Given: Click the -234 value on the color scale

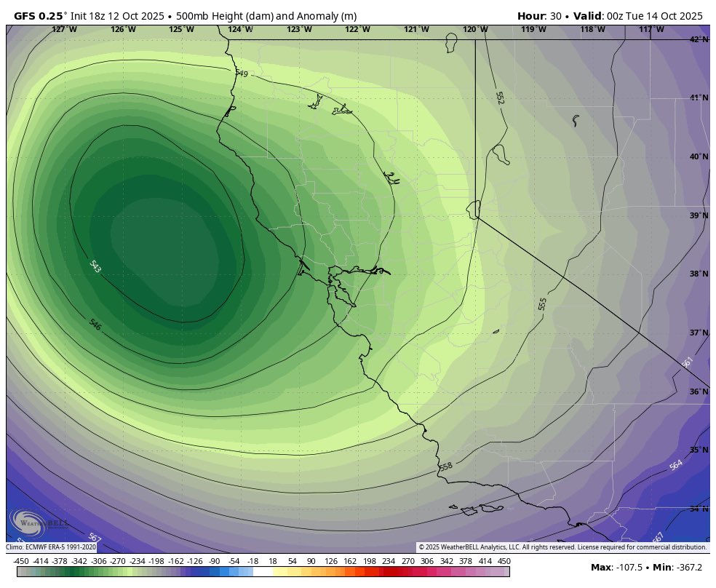Looking at the screenshot, I should (138, 561).
